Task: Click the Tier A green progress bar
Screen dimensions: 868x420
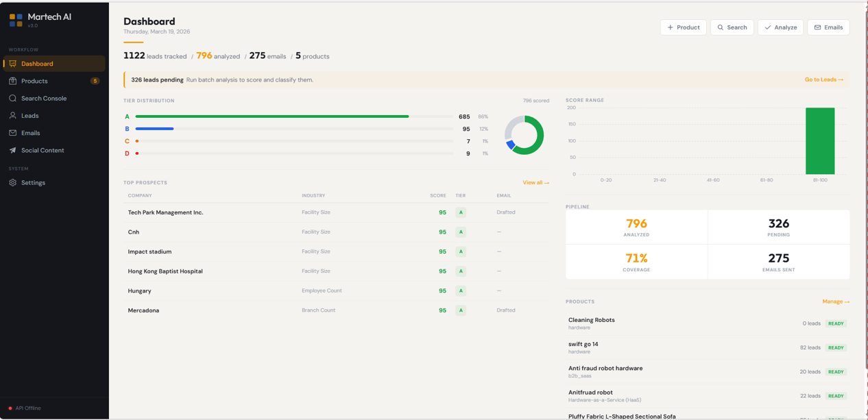Action: pyautogui.click(x=272, y=116)
